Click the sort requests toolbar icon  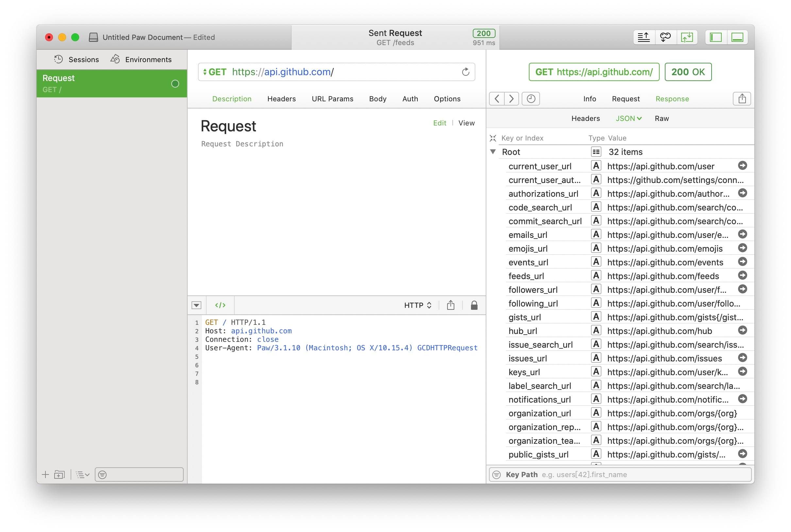pyautogui.click(x=644, y=37)
